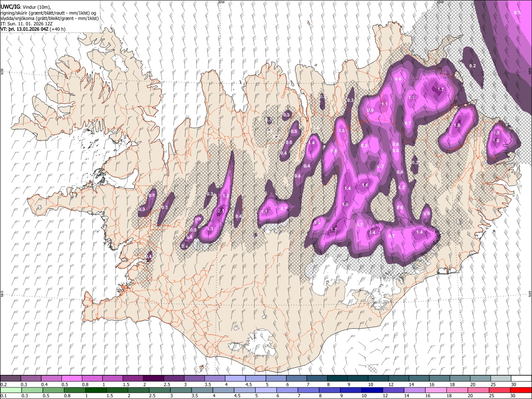Click the "20W" longitude label at the top edge
Screen dimensions: 532x399
[x=221, y=2]
